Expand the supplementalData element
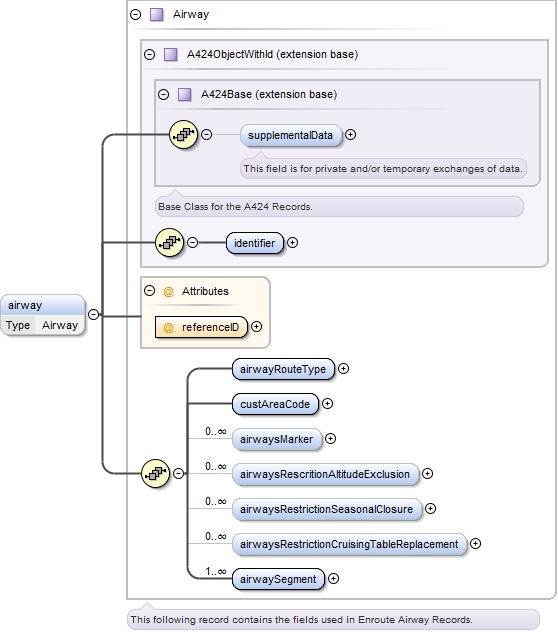Screen dimensions: 558x633 [x=350, y=135]
